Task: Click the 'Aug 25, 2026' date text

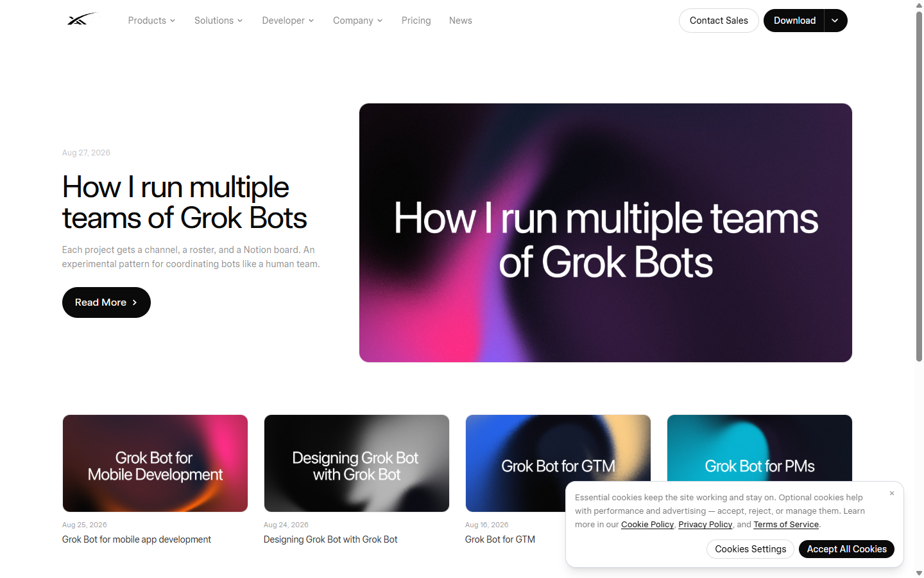Action: tap(85, 525)
